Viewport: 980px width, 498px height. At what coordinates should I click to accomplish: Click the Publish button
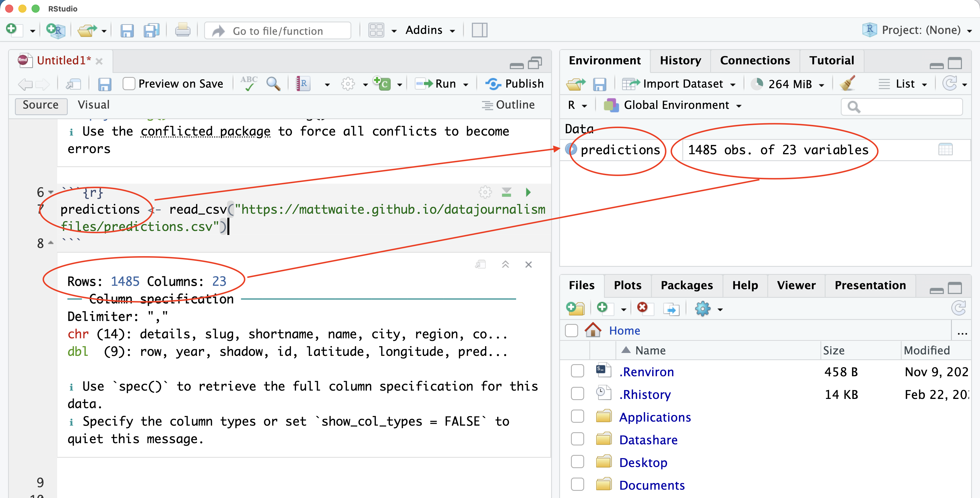515,84
